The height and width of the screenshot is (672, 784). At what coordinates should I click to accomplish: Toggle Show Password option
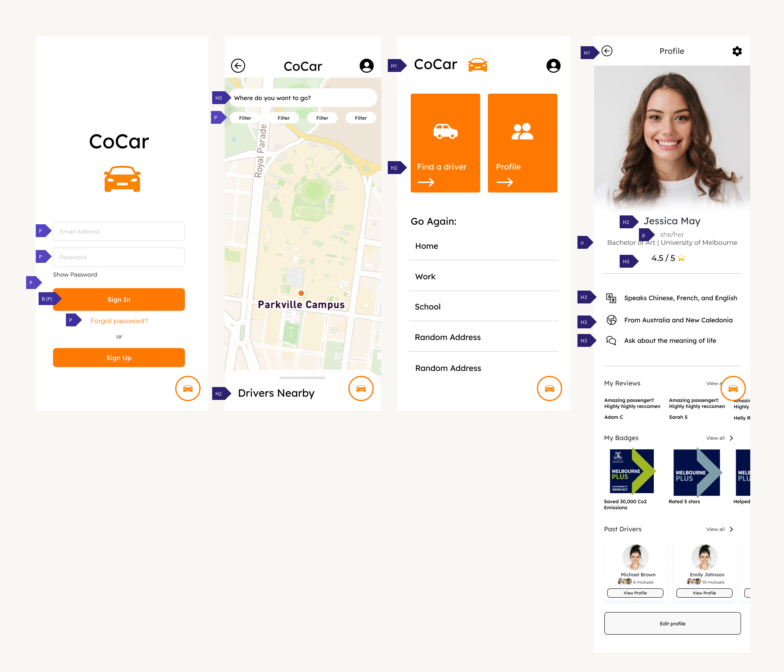tap(75, 275)
